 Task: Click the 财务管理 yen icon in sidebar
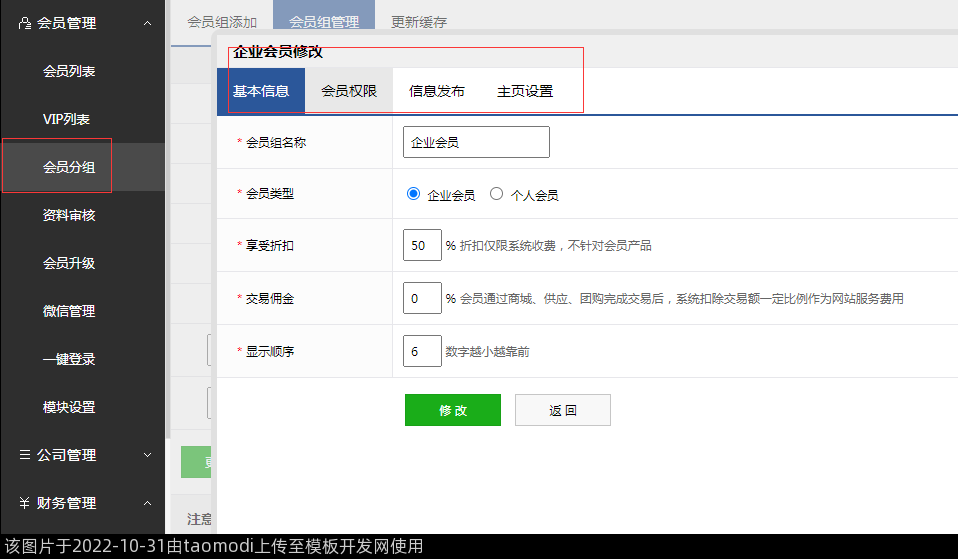(x=25, y=503)
